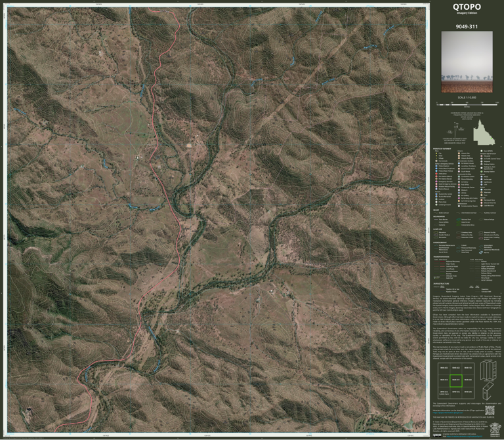This screenshot has height=440, width=504.
Task: Click the Lighthouse legend symbol
Action: click(x=482, y=182)
